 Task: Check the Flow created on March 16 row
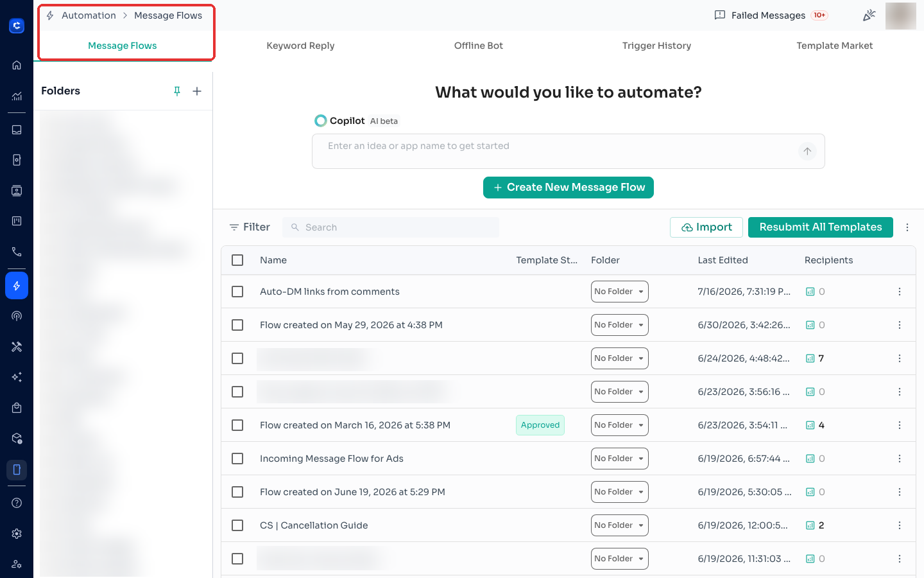coord(237,425)
